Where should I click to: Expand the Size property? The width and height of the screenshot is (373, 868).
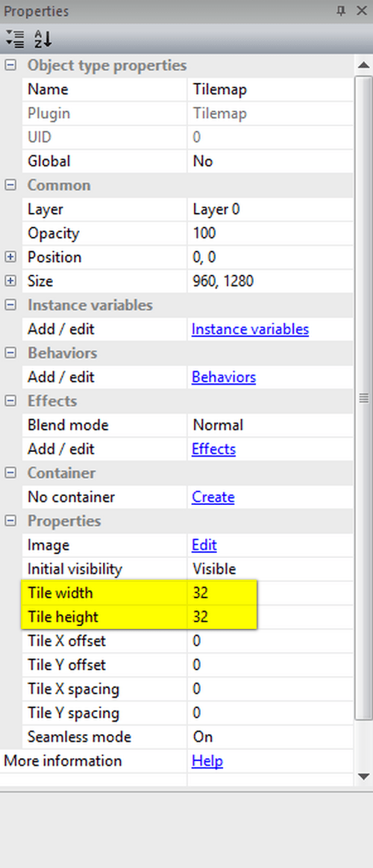pos(10,281)
